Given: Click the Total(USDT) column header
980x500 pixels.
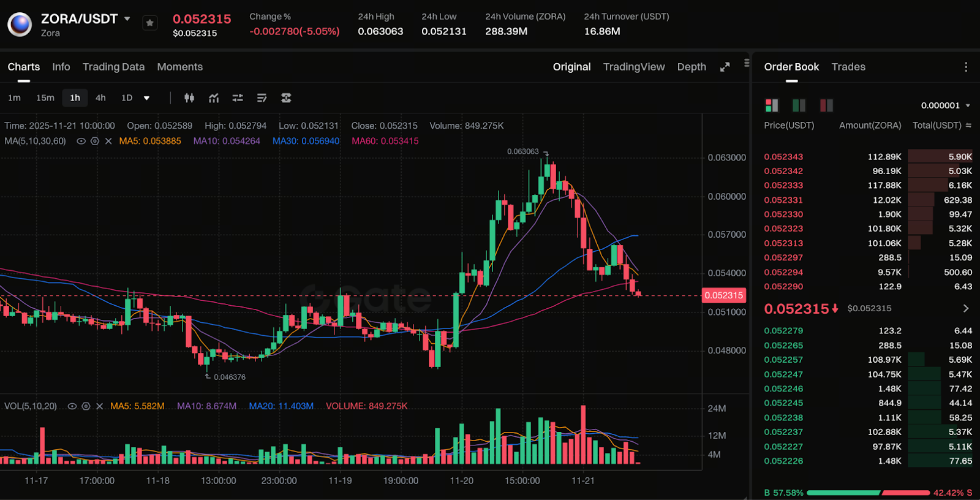Looking at the screenshot, I should (937, 125).
